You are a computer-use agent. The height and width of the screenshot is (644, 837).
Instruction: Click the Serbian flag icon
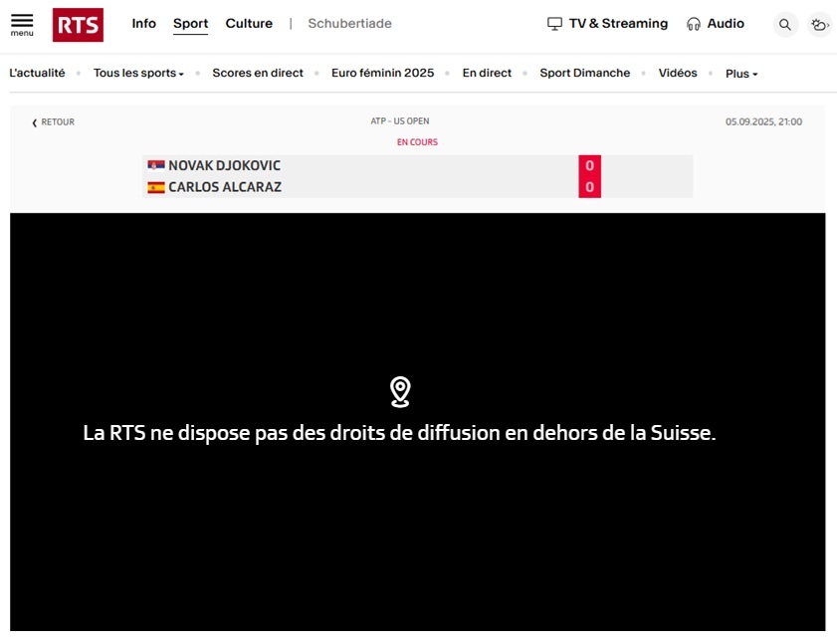156,165
